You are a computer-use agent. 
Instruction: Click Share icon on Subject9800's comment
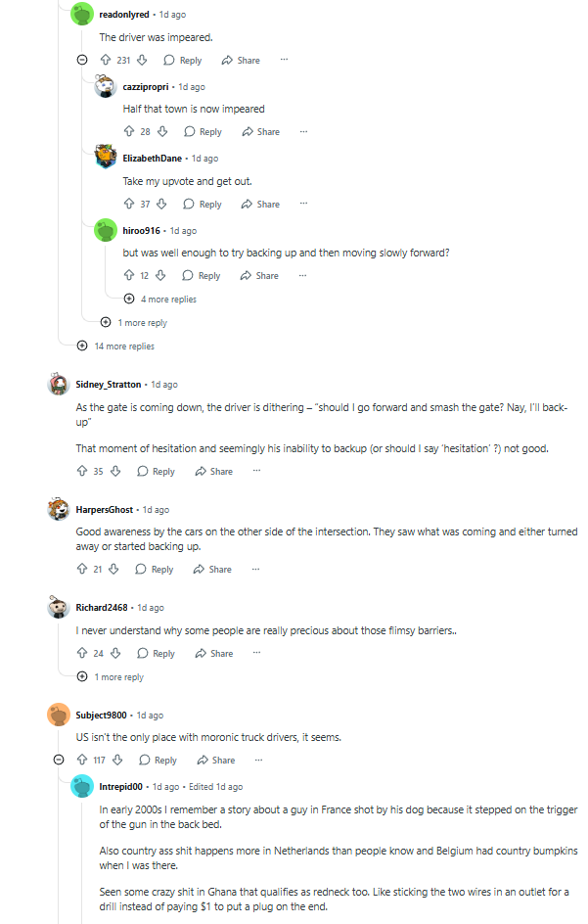click(203, 761)
